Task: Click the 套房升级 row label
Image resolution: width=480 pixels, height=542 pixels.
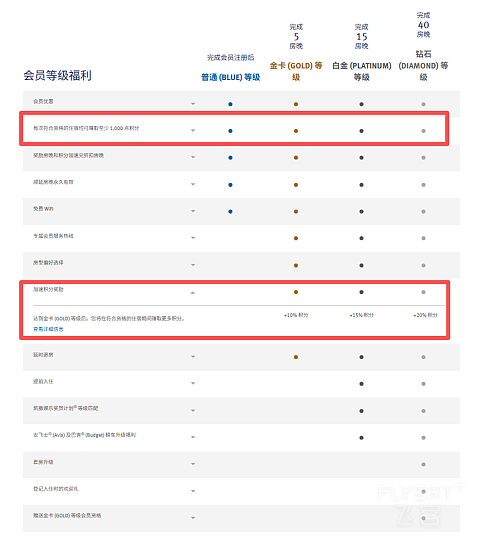Action: 43,462
